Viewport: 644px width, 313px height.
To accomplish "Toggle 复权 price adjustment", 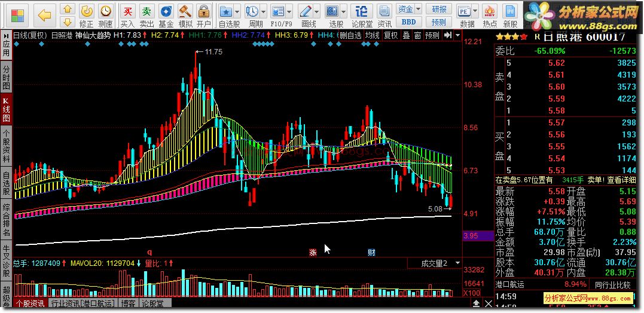I will pyautogui.click(x=390, y=36).
